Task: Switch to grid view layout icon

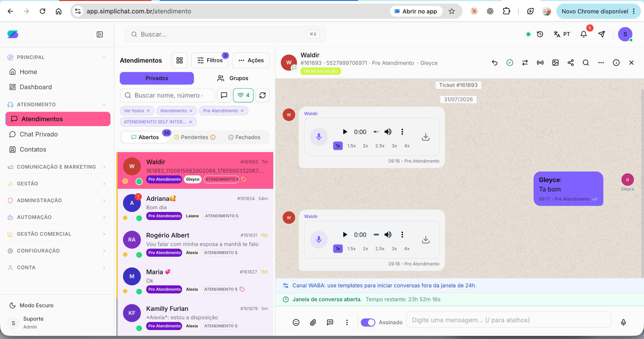Action: click(x=179, y=60)
